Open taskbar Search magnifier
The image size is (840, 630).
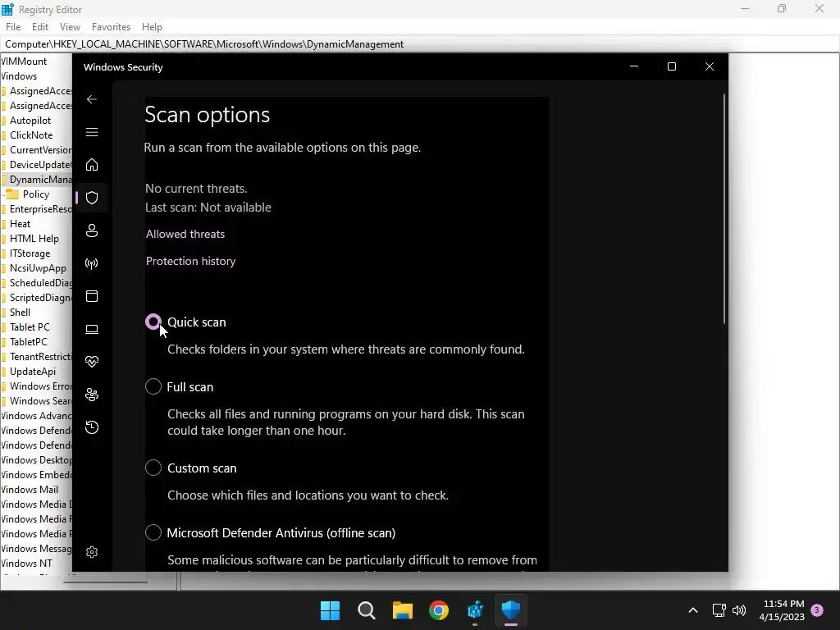[x=367, y=610]
